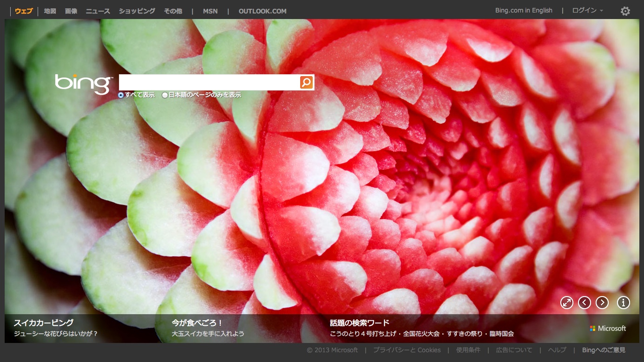Open the その他 menu
The height and width of the screenshot is (362, 644).
point(173,11)
